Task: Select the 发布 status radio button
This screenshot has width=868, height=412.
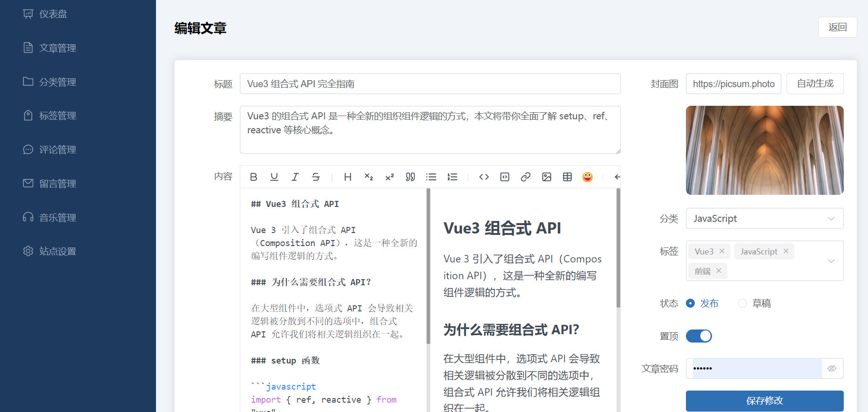Action: (x=691, y=303)
